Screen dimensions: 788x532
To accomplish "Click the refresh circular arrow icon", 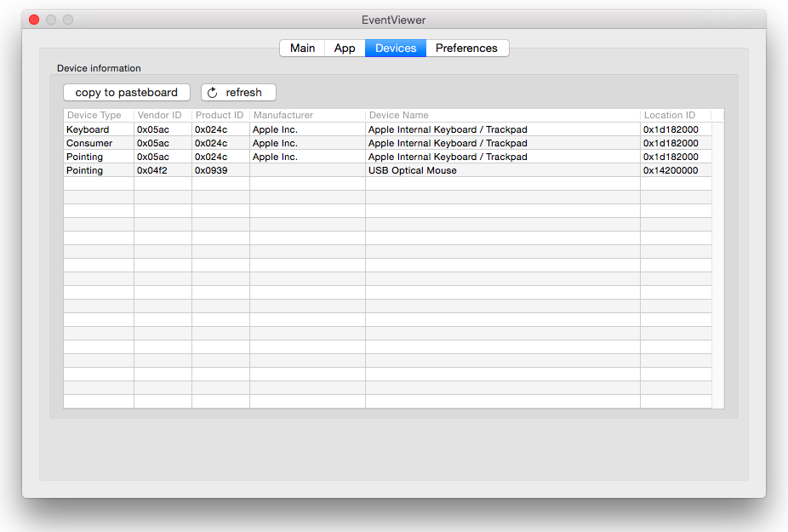I will tap(213, 93).
